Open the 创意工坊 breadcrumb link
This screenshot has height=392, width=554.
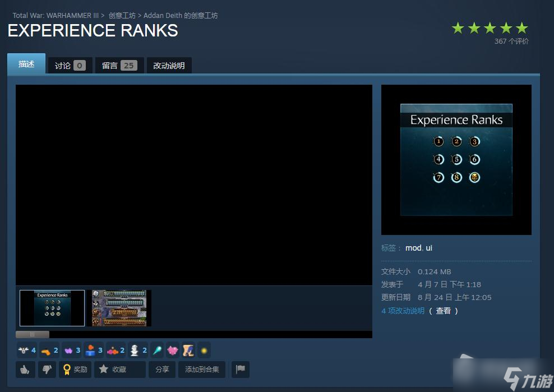pos(122,16)
